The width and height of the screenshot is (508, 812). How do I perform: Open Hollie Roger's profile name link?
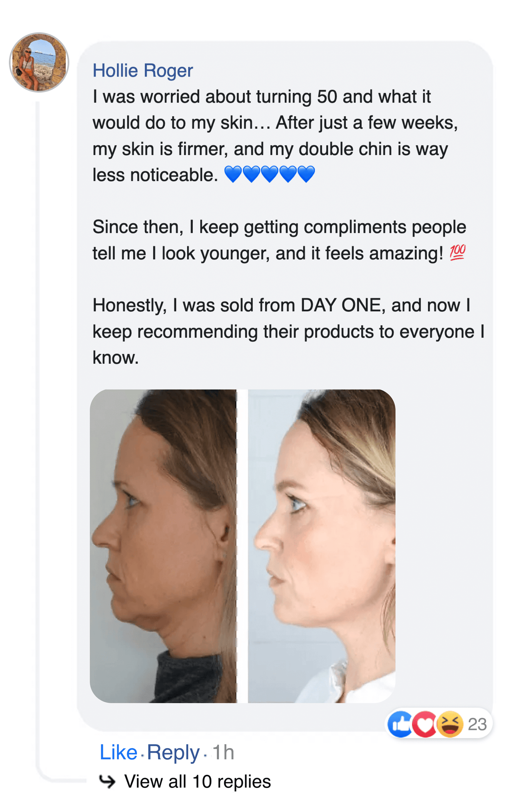click(142, 70)
